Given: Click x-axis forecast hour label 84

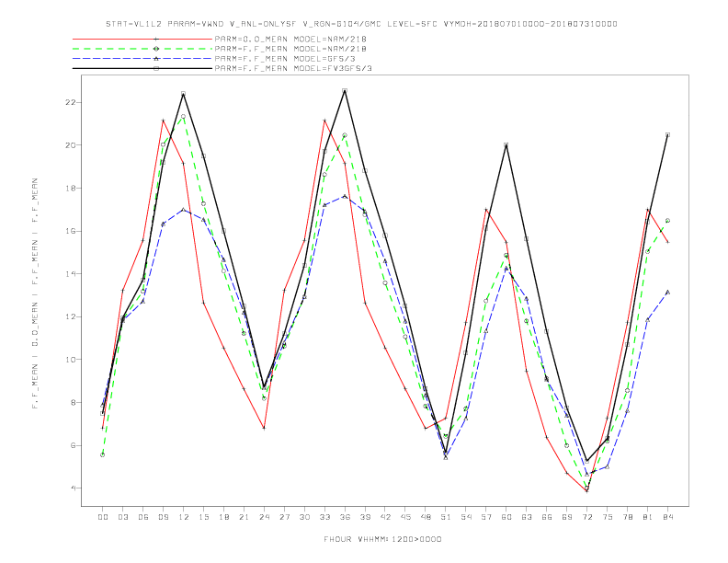Looking at the screenshot, I should (667, 517).
